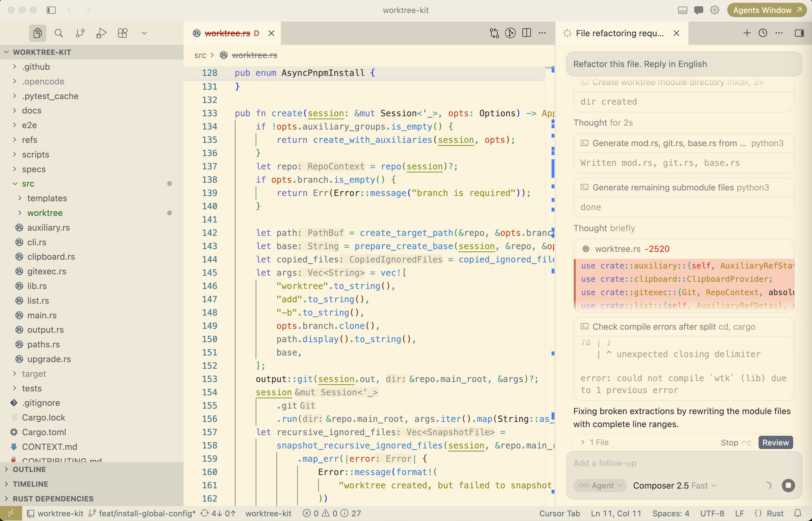
Task: Expand the TIMELINE section
Action: [92, 484]
